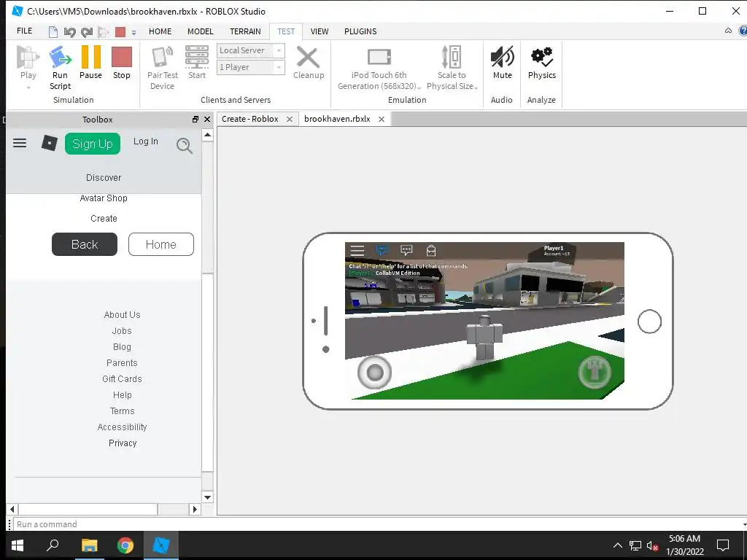Screen dimensions: 747x560
Task: Toggle the Mute audio button
Action: pyautogui.click(x=502, y=63)
